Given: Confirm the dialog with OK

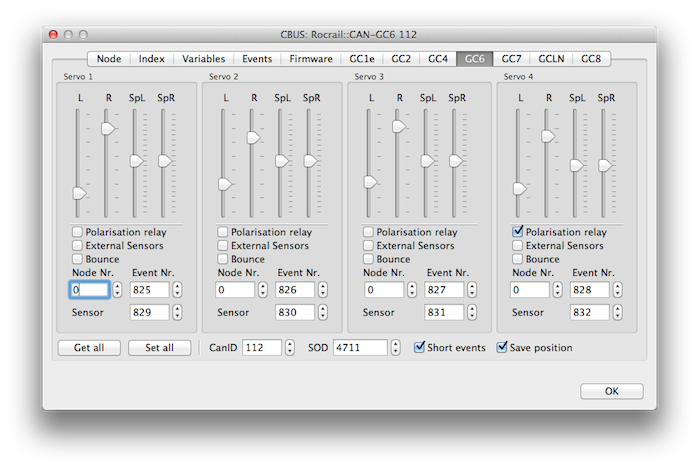Looking at the screenshot, I should tap(611, 391).
